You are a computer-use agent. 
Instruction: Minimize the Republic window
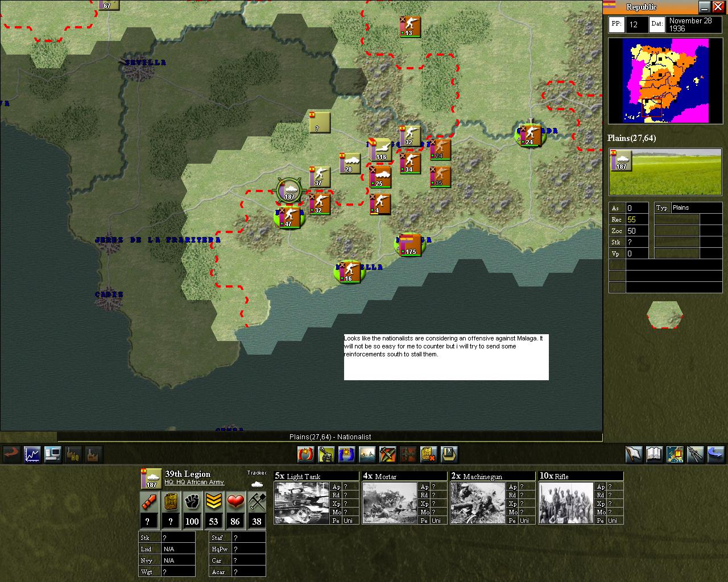point(704,7)
